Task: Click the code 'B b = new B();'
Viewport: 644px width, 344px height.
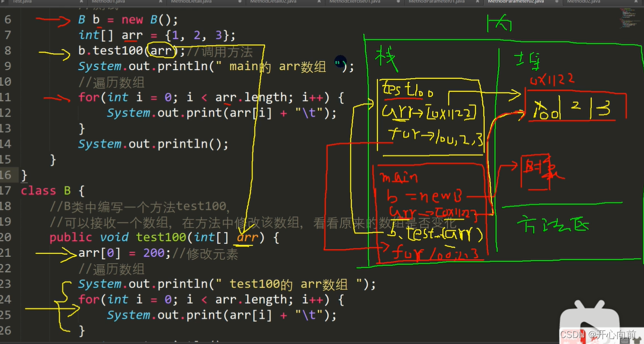Action: [128, 21]
